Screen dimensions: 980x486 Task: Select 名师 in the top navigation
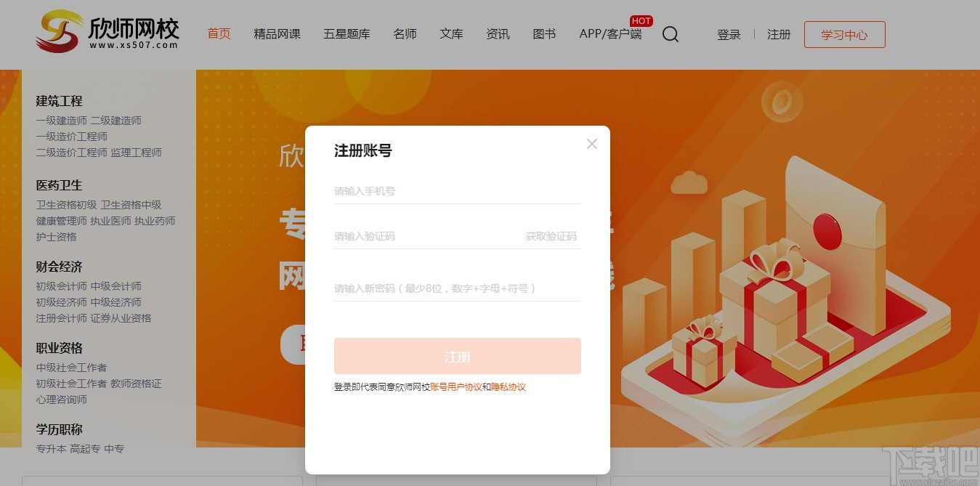pyautogui.click(x=405, y=33)
